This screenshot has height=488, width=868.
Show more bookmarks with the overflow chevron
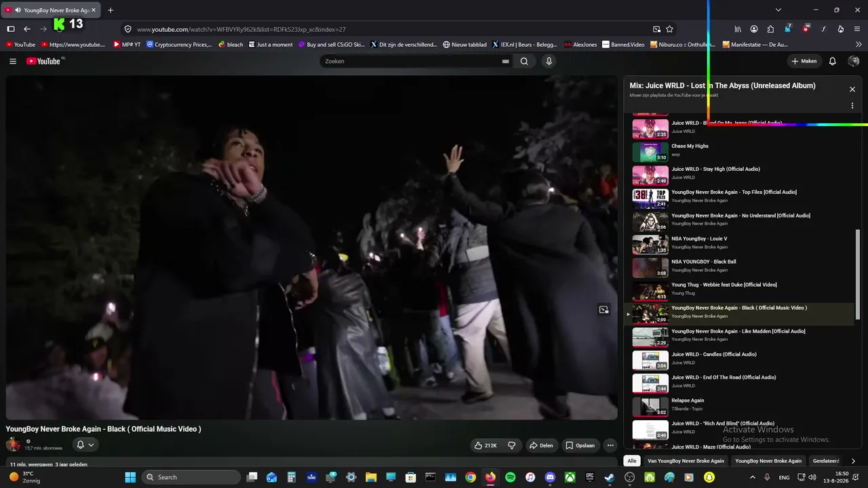[x=859, y=45]
